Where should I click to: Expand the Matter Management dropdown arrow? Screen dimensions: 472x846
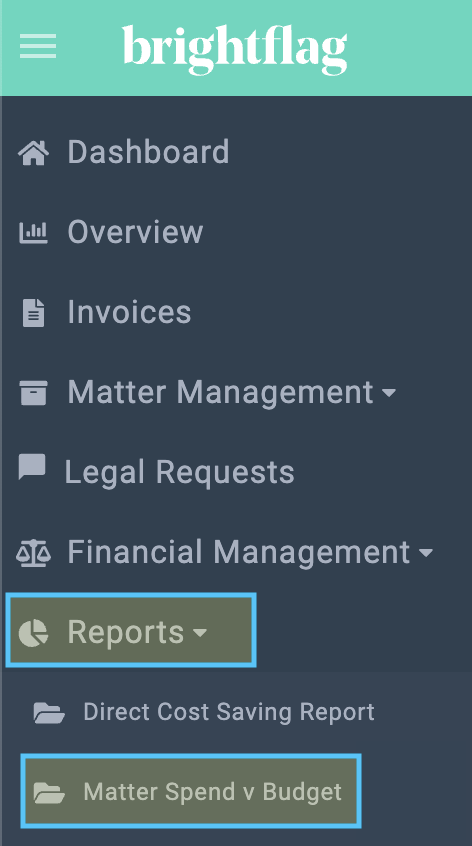point(388,392)
